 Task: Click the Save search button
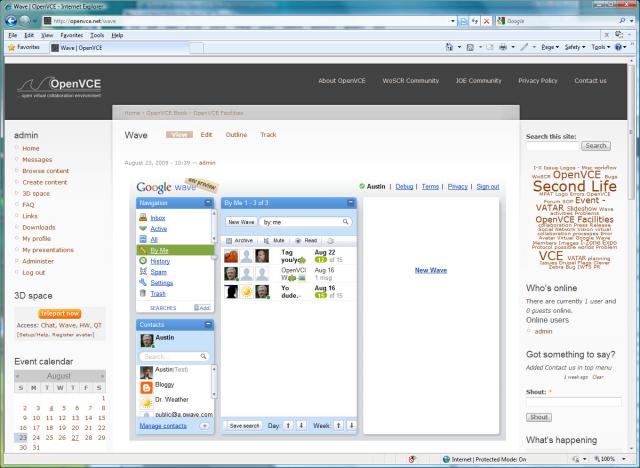click(x=244, y=426)
